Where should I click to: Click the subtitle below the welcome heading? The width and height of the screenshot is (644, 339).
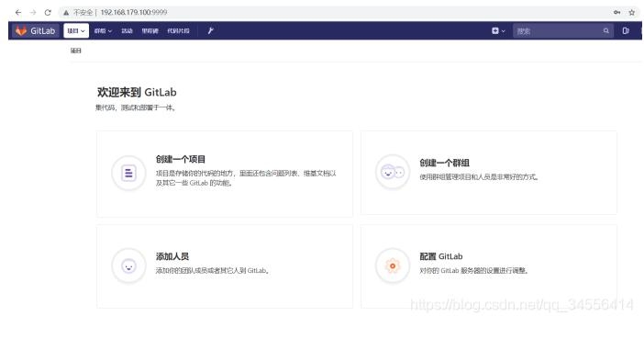point(136,107)
